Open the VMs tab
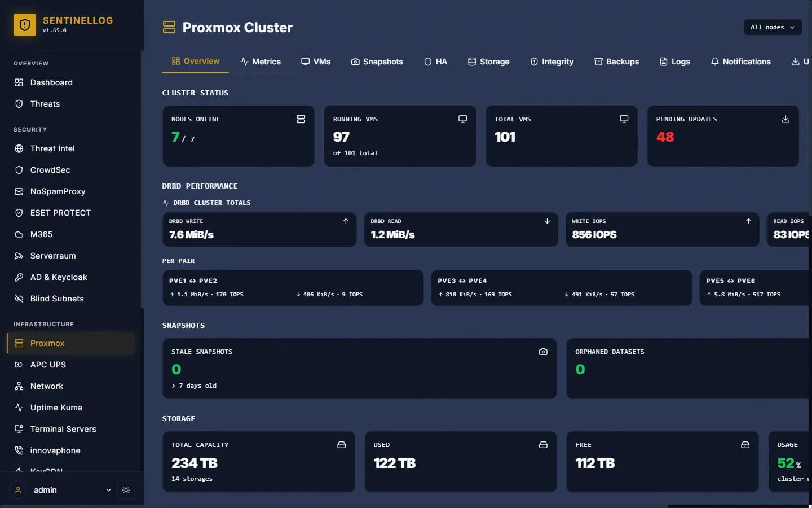Viewport: 812px width, 508px height. tap(316, 62)
